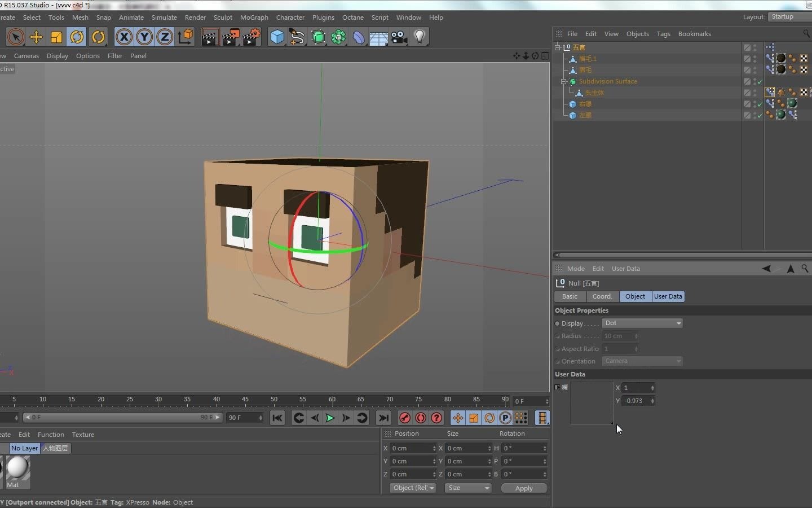Activate the Rotate tool in top toolbar
The image size is (812, 508).
[x=77, y=37]
